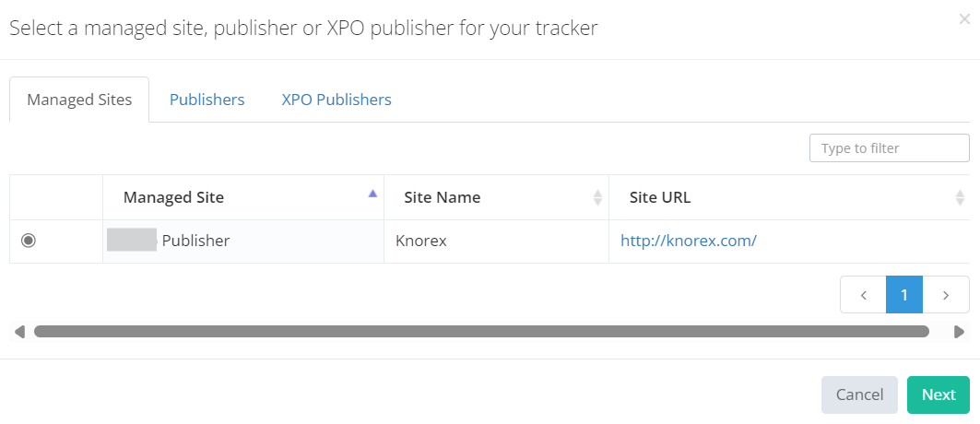Image resolution: width=980 pixels, height=424 pixels.
Task: Open the Publishers tab
Action: pos(207,100)
